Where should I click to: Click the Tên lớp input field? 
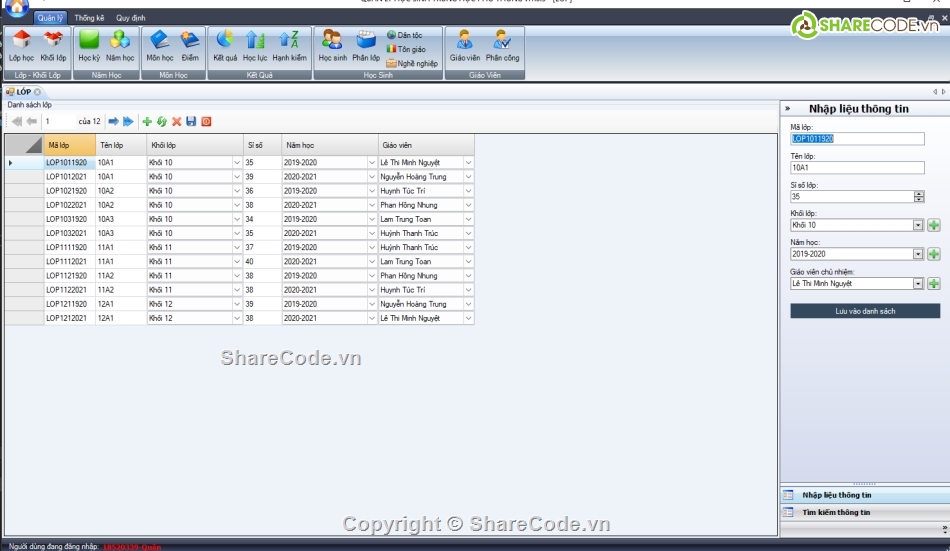857,168
